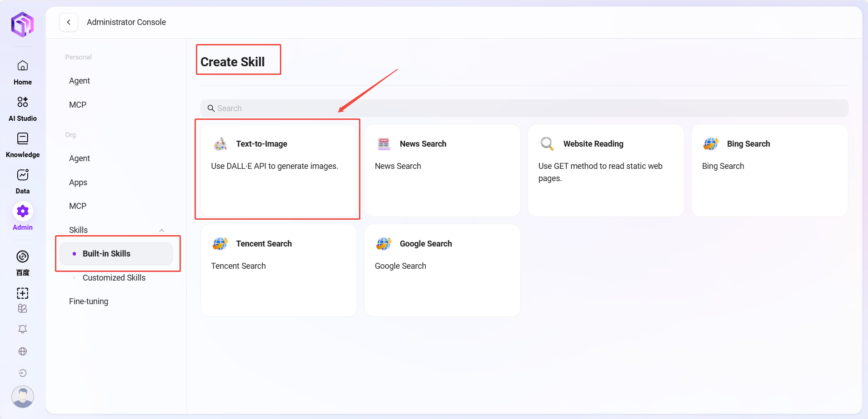Open the Text-to-Image skill card

pyautogui.click(x=279, y=170)
